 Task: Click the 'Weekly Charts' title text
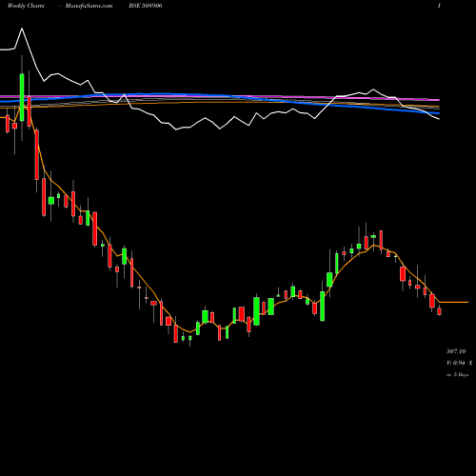tap(26, 6)
